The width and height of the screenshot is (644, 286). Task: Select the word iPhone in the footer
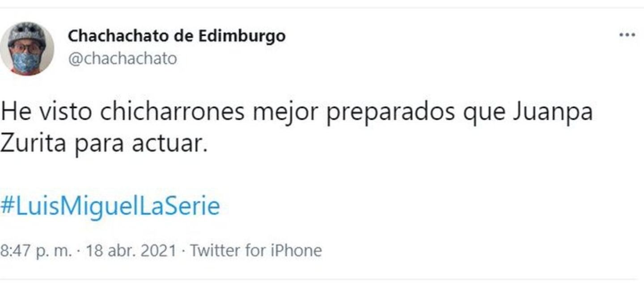[x=295, y=251]
